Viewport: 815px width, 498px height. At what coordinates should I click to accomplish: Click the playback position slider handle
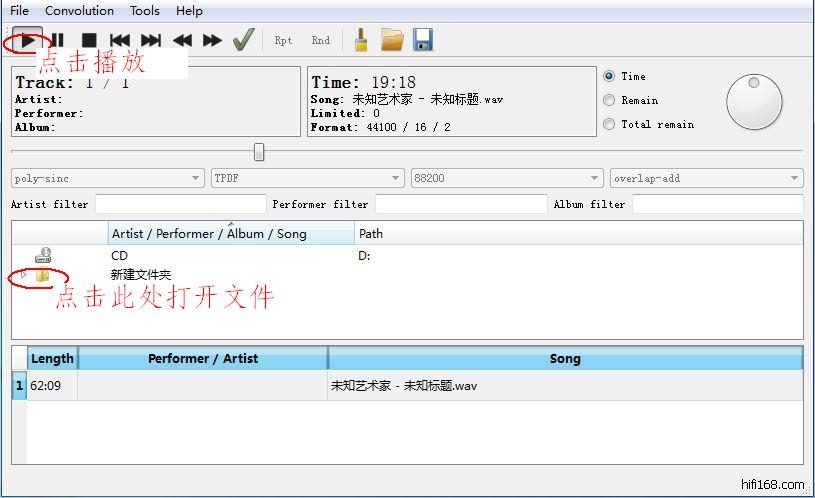point(259,151)
